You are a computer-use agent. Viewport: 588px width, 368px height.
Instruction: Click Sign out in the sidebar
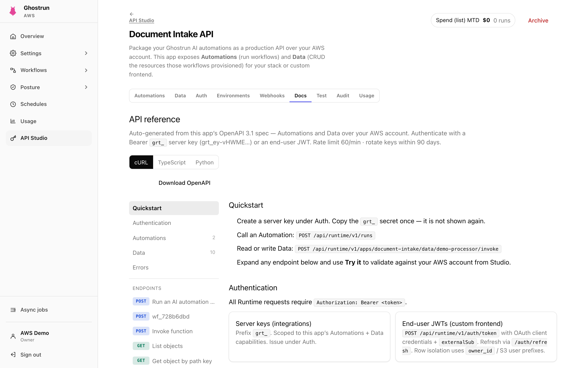49,355
